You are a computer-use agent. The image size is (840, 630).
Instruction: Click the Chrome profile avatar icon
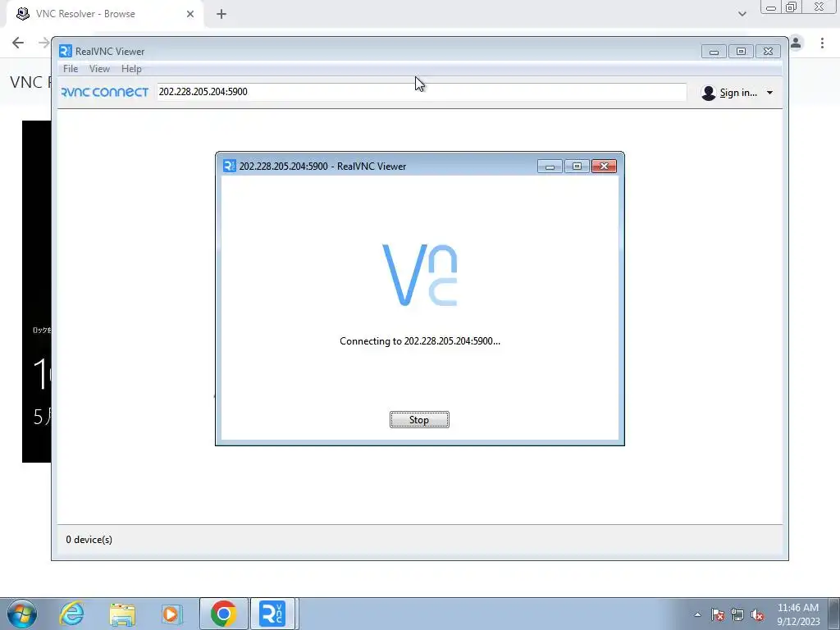(x=797, y=43)
